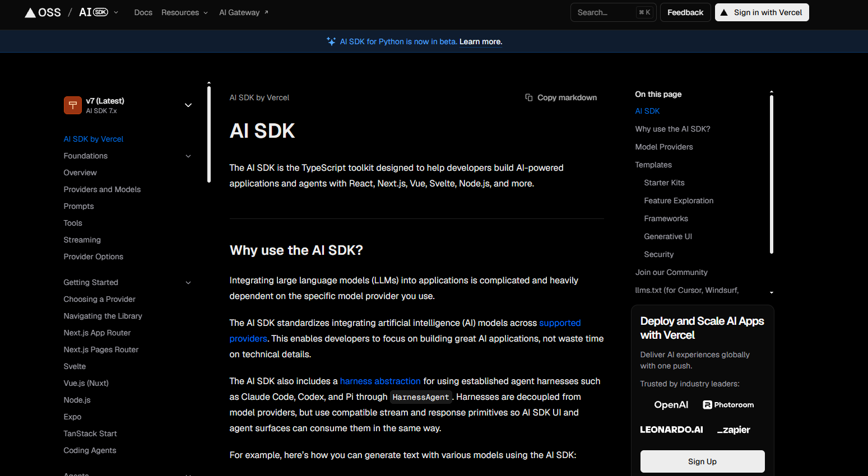
Task: Open the TanStack Start guide
Action: click(90, 433)
